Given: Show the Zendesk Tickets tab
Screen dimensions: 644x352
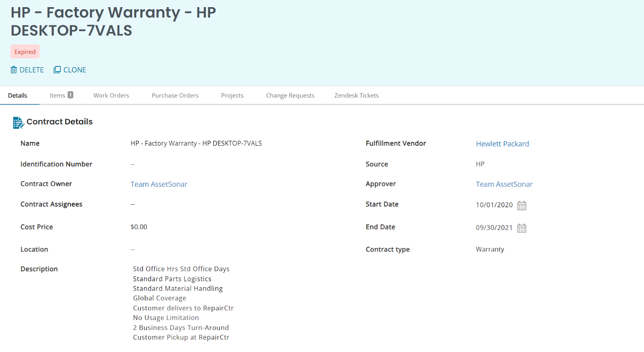Looking at the screenshot, I should pos(356,96).
